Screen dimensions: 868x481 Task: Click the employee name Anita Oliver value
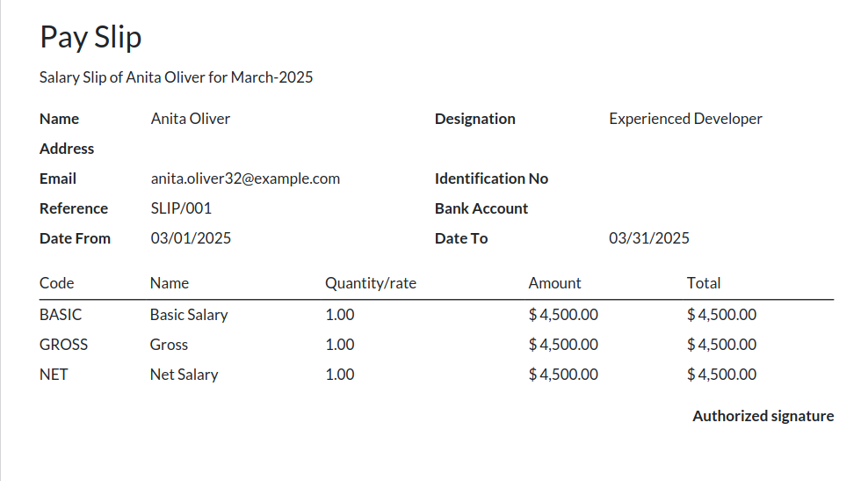point(191,119)
